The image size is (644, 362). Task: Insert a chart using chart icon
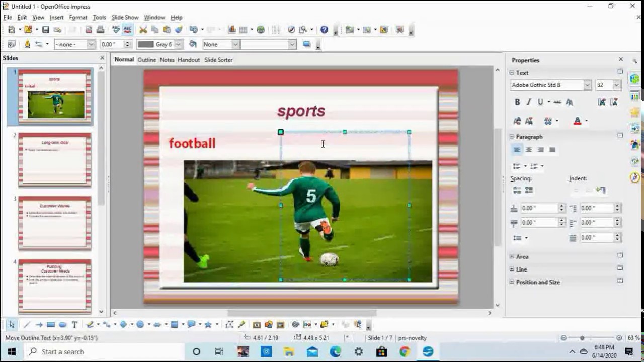click(x=232, y=30)
